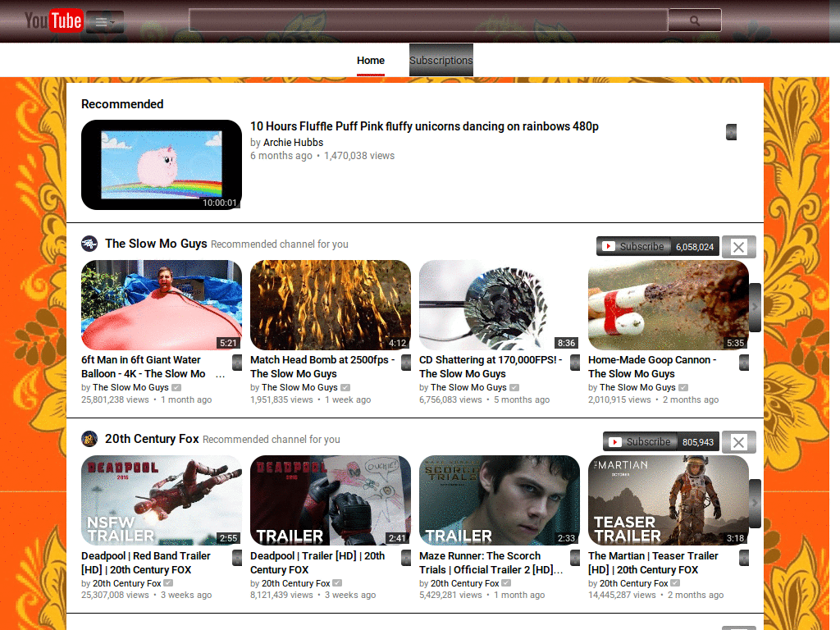Open the 10 Hours Fluffle Puff video title
This screenshot has height=630, width=840.
coord(424,126)
